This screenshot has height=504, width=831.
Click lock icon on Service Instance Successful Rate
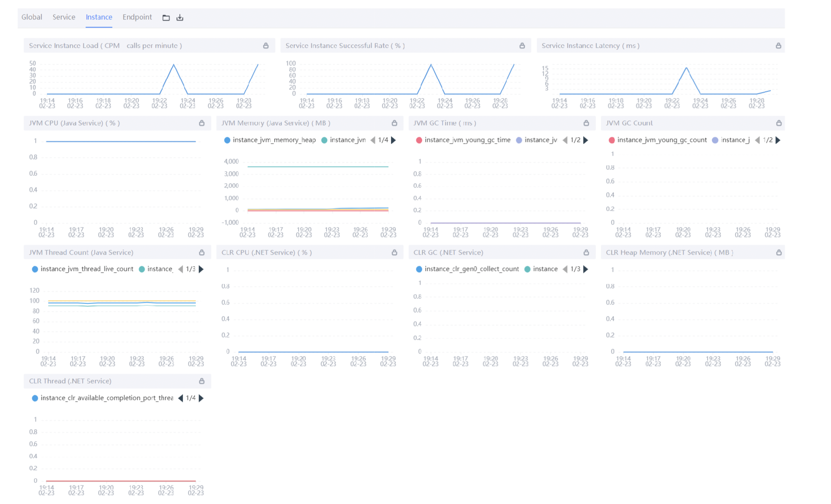[522, 46]
